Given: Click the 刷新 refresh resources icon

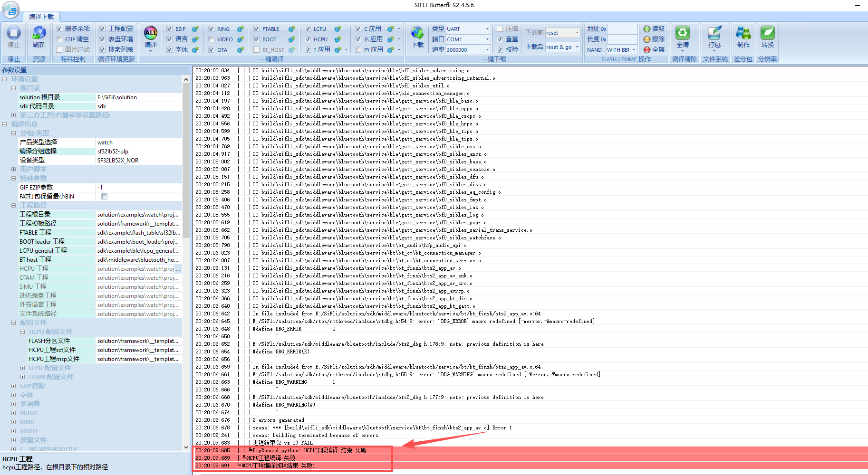Looking at the screenshot, I should 39,33.
